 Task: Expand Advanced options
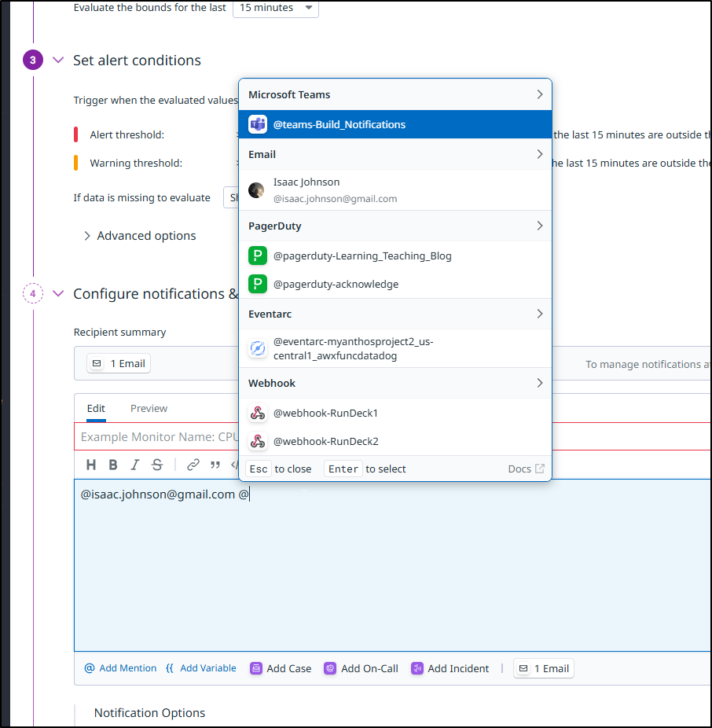point(140,236)
